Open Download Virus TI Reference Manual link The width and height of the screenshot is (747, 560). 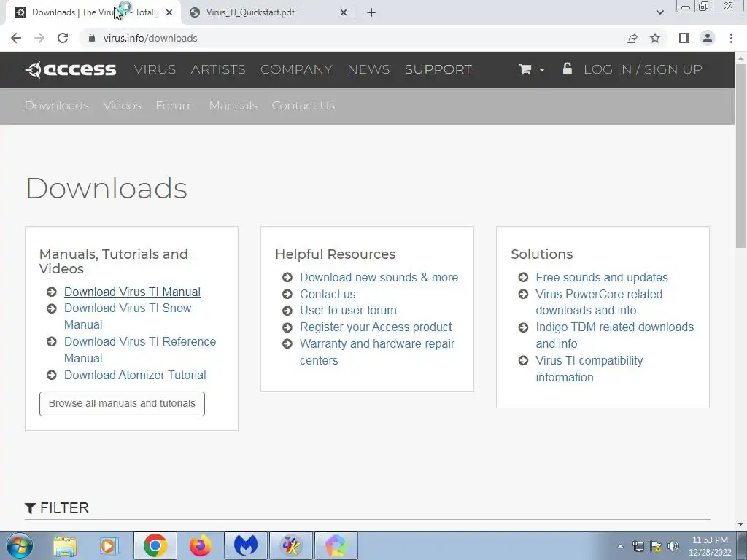click(140, 349)
